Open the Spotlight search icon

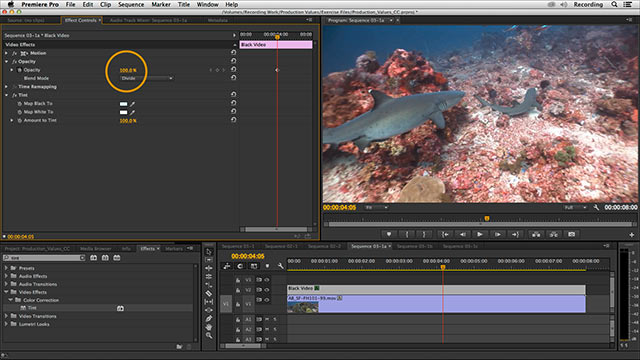click(614, 4)
